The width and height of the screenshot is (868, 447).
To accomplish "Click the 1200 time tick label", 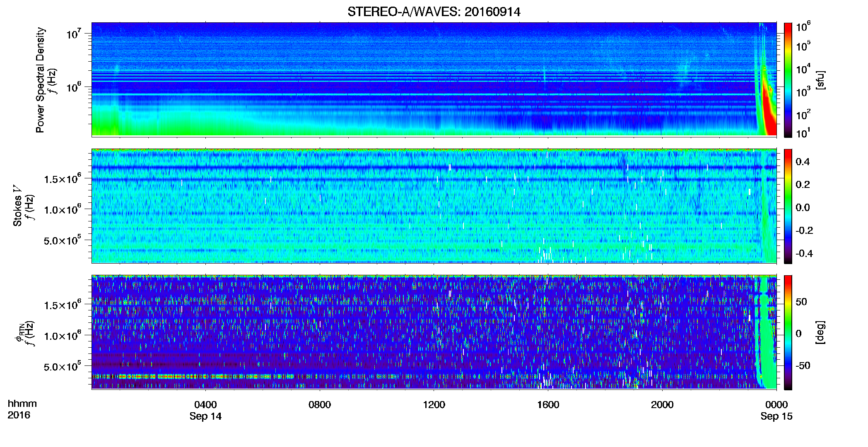I will 434,404.
